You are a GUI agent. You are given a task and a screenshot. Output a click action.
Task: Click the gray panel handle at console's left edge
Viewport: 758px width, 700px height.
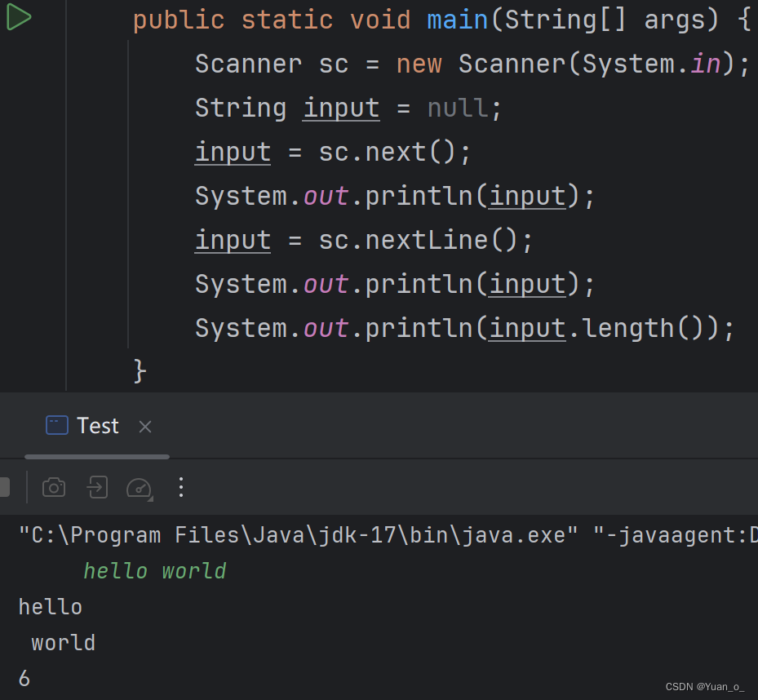click(4, 486)
